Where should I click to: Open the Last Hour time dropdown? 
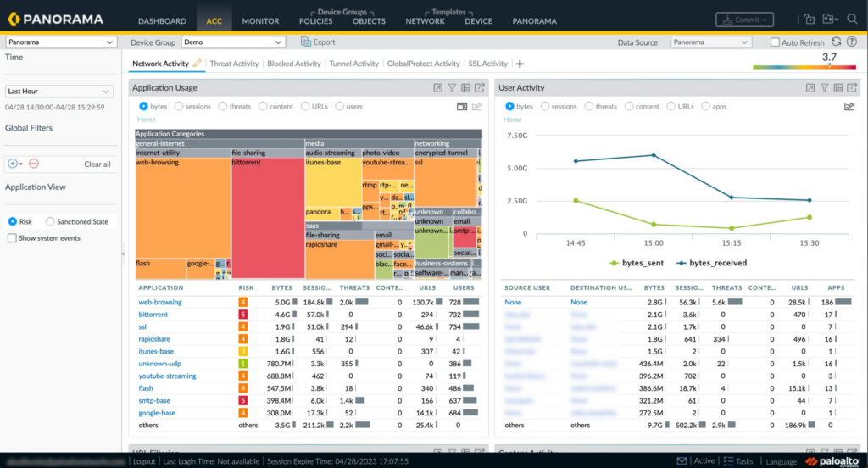click(58, 91)
